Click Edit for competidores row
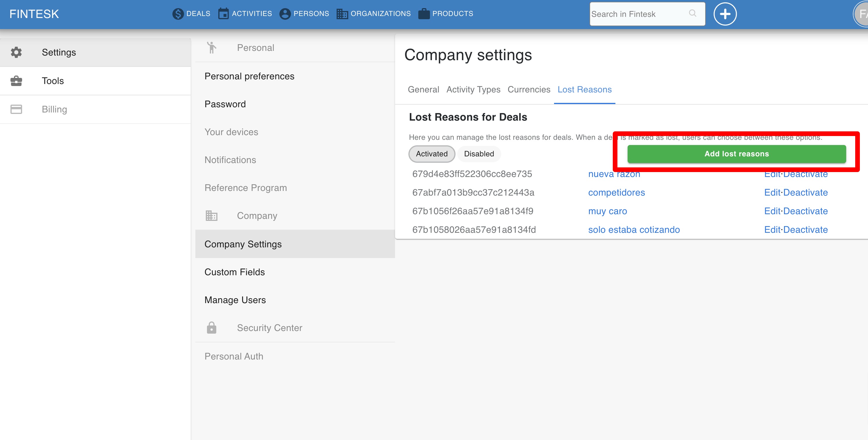 point(772,192)
